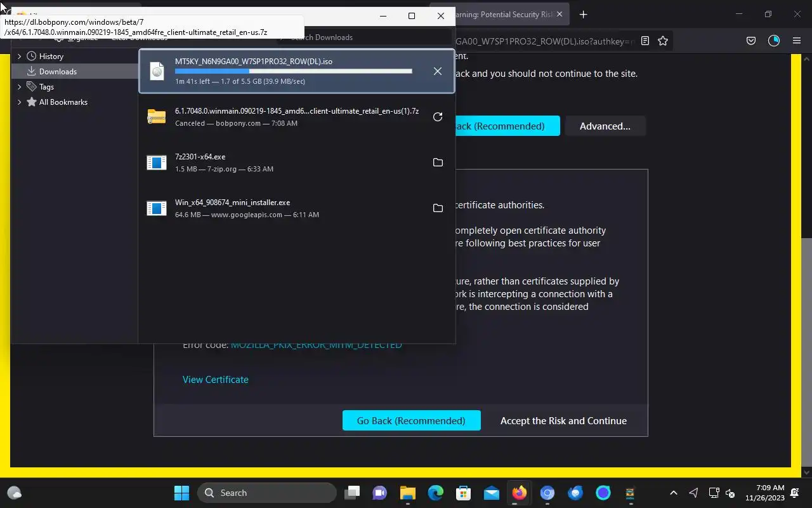The width and height of the screenshot is (812, 508).
Task: Open File Explorer from the taskbar
Action: (x=407, y=493)
